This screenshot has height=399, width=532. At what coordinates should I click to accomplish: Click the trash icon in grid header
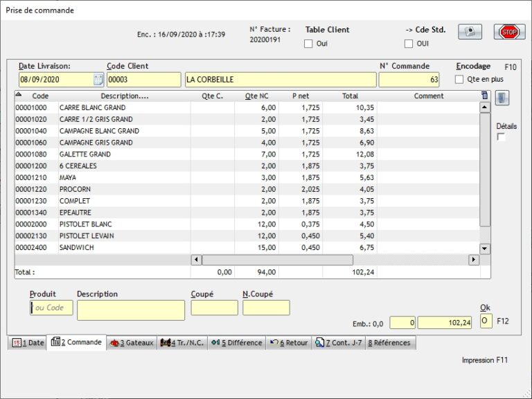coord(484,96)
